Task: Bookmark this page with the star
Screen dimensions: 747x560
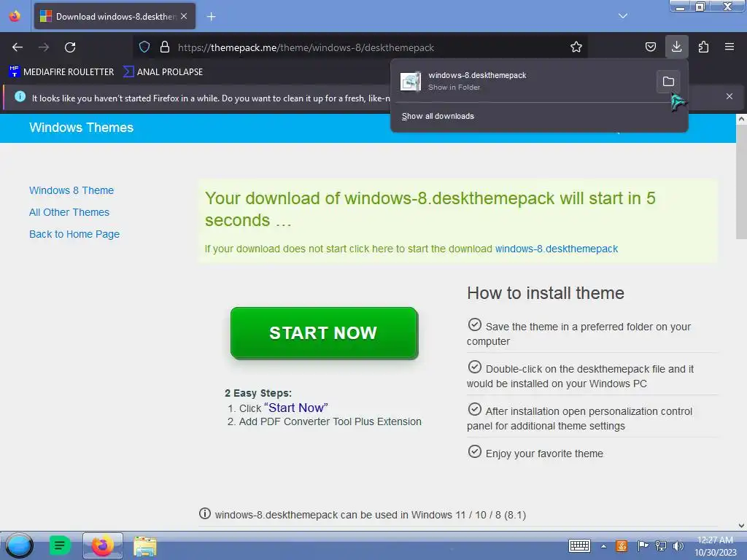Action: tap(576, 47)
